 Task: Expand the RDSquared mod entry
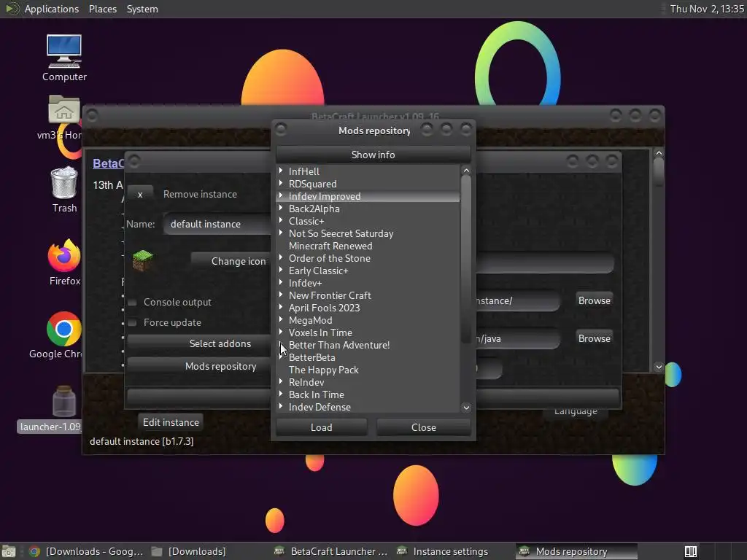[281, 183]
